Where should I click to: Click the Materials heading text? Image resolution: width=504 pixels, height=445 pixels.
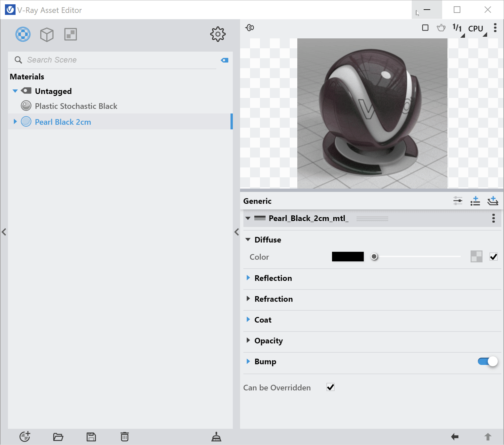[27, 77]
